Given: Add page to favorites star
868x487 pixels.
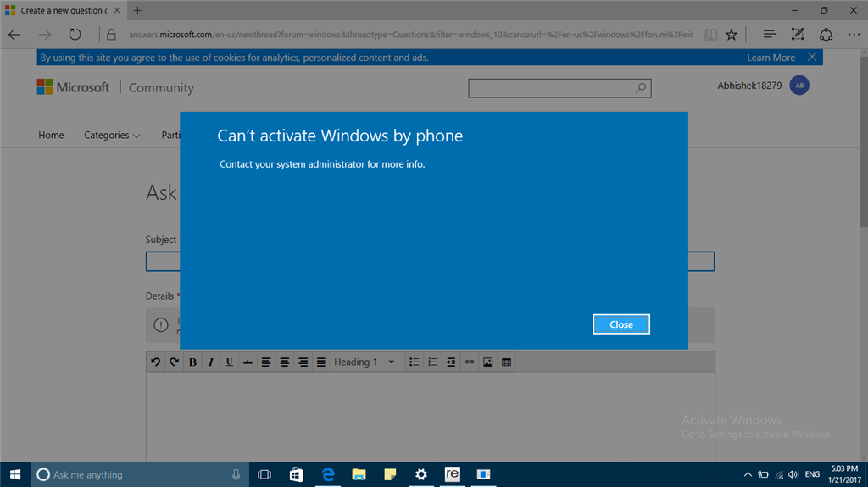Looking at the screenshot, I should (732, 35).
